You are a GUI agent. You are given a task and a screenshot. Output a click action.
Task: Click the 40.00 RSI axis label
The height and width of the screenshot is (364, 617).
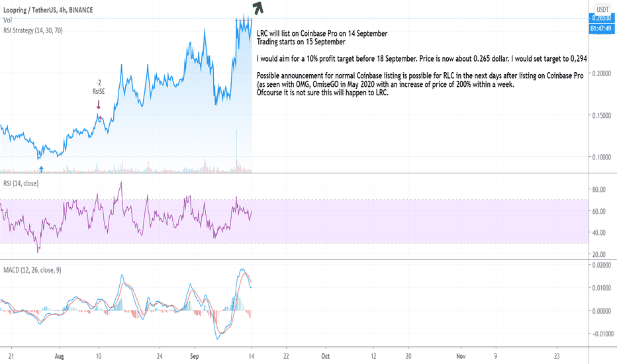tap(598, 232)
